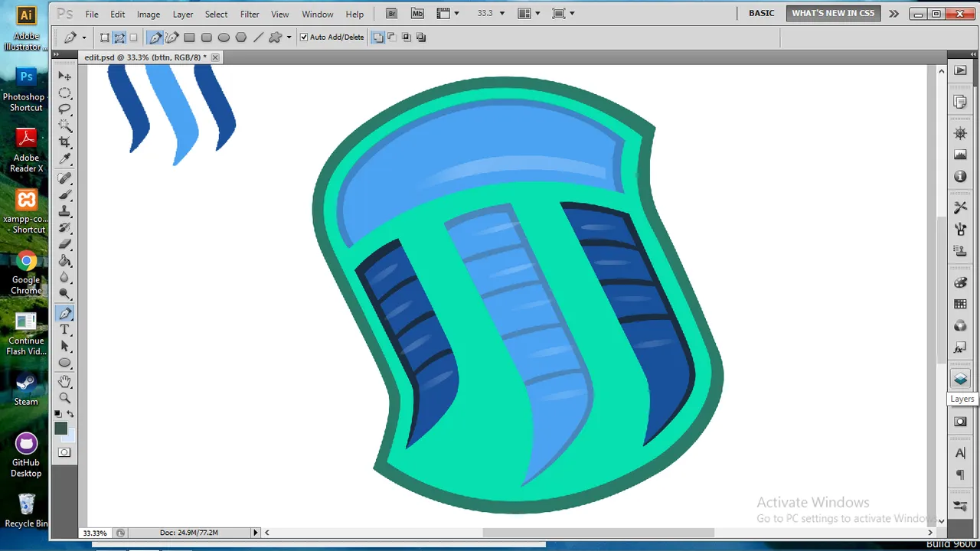Select the Lasso tool
The width and height of the screenshot is (980, 551).
pyautogui.click(x=65, y=109)
